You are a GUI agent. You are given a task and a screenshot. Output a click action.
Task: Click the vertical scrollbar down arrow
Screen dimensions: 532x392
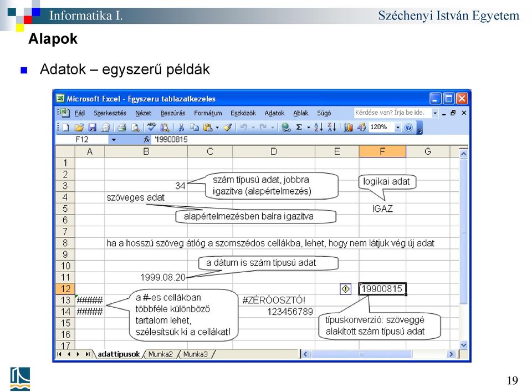463,345
